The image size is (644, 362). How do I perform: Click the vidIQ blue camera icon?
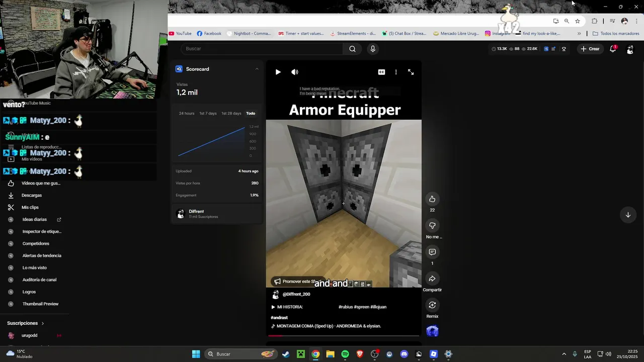pyautogui.click(x=546, y=49)
